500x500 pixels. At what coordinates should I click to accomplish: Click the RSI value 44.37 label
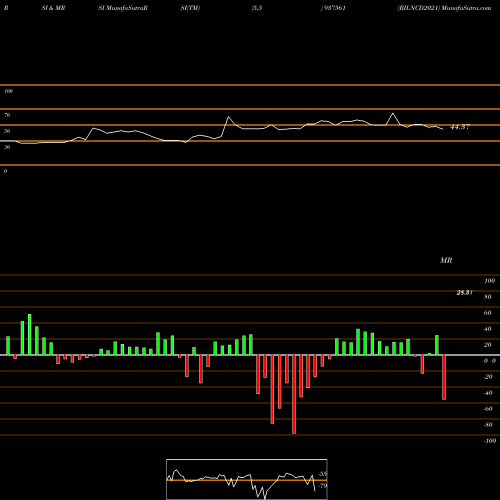point(460,127)
